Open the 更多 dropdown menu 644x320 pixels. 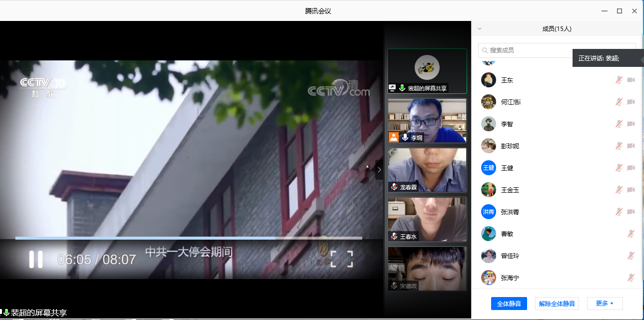tap(605, 304)
